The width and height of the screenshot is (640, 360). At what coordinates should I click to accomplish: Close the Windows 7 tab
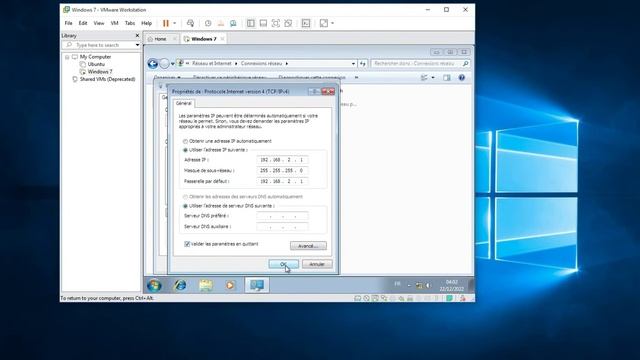pyautogui.click(x=222, y=39)
